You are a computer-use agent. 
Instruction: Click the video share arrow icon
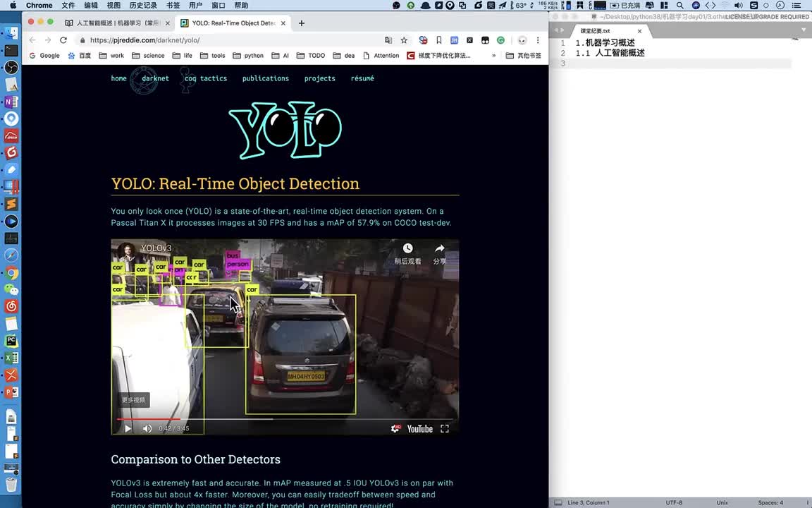click(439, 248)
